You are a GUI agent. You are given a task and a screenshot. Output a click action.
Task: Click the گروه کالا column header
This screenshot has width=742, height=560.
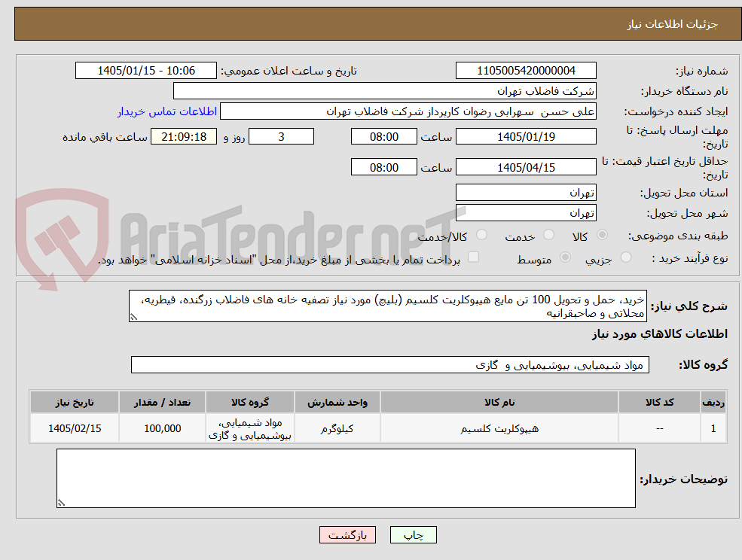point(250,403)
